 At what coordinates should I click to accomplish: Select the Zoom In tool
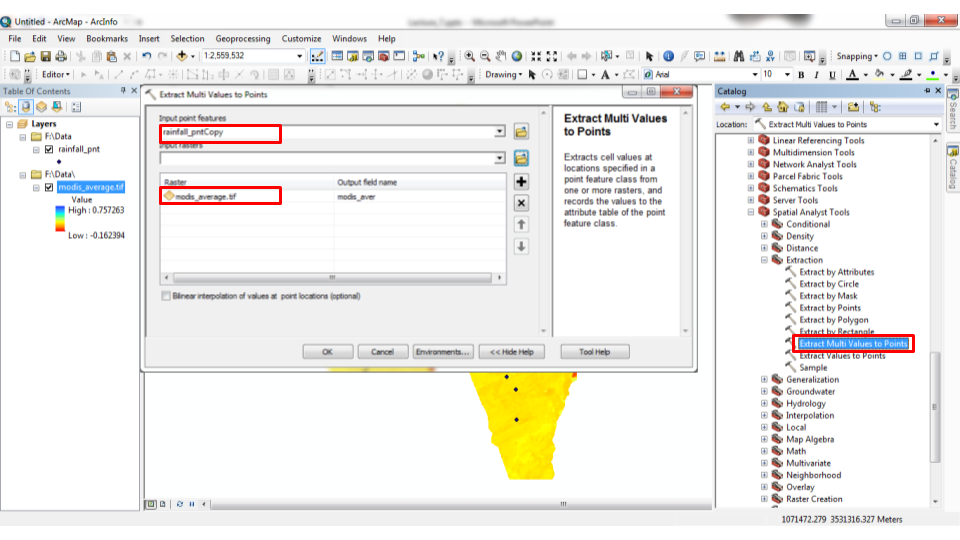tap(470, 56)
